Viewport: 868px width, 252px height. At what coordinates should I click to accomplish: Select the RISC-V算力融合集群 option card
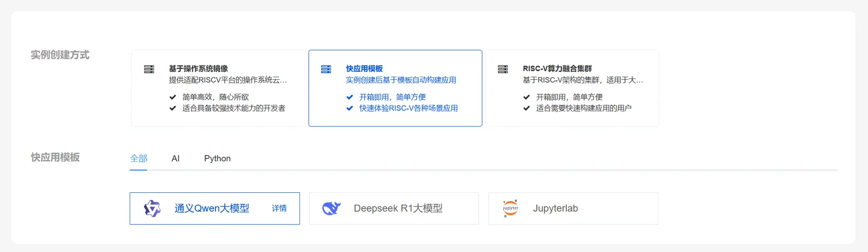pyautogui.click(x=572, y=88)
